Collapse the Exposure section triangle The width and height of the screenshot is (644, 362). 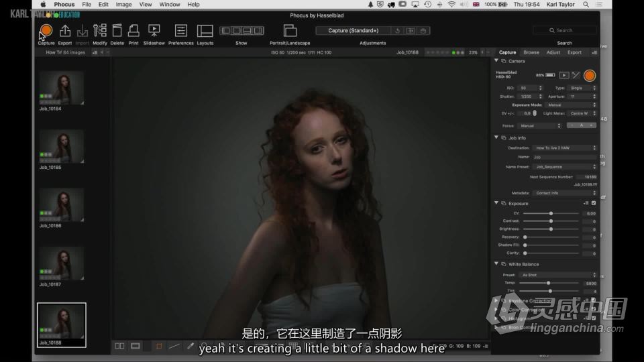click(496, 203)
